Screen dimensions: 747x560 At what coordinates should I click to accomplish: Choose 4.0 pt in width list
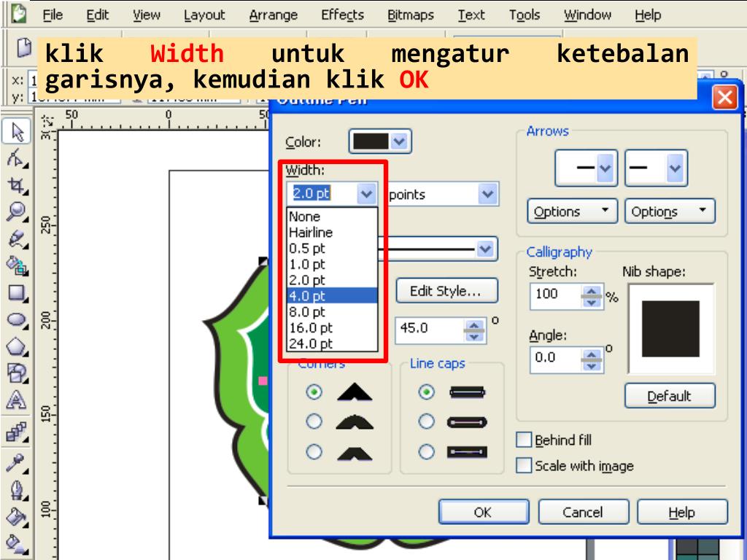pos(332,296)
